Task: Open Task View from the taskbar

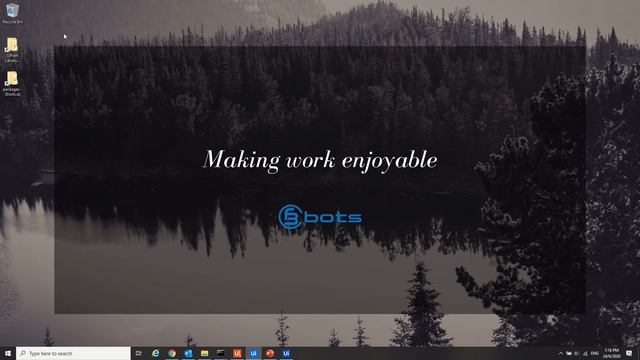Action: point(139,353)
